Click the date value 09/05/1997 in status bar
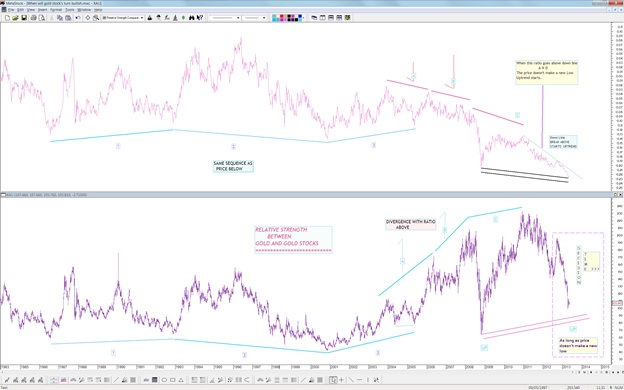The height and width of the screenshot is (390, 624). click(x=537, y=387)
